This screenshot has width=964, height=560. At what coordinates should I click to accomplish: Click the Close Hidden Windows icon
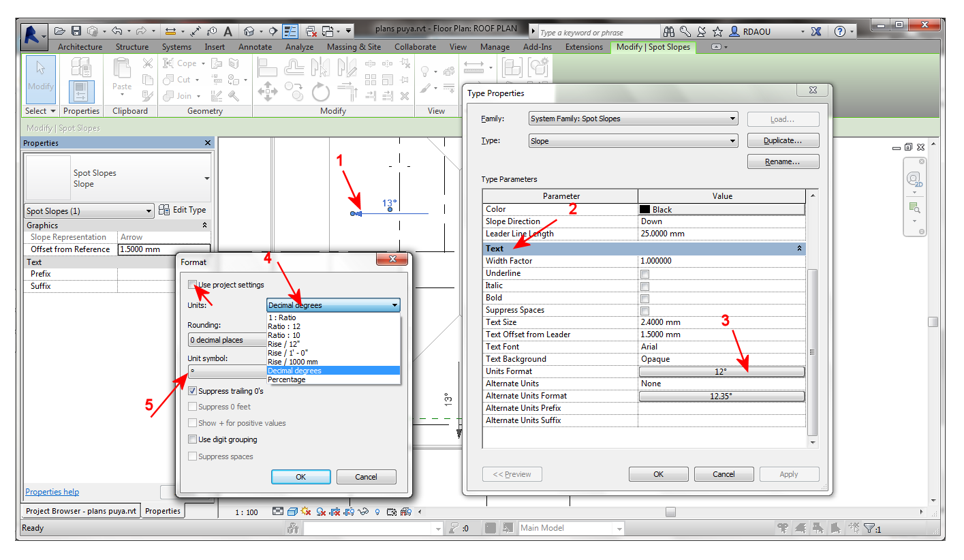click(x=311, y=31)
